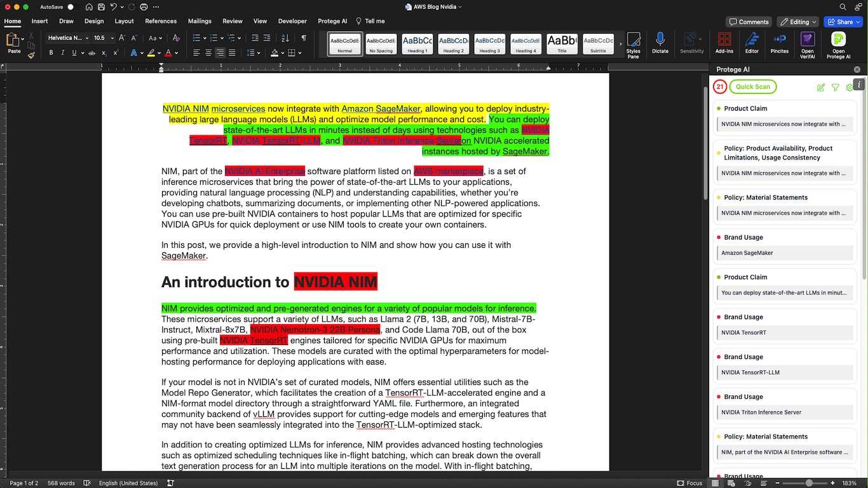Open the filter icon in Protege AI panel
The width and height of the screenshot is (868, 488).
coord(836,87)
